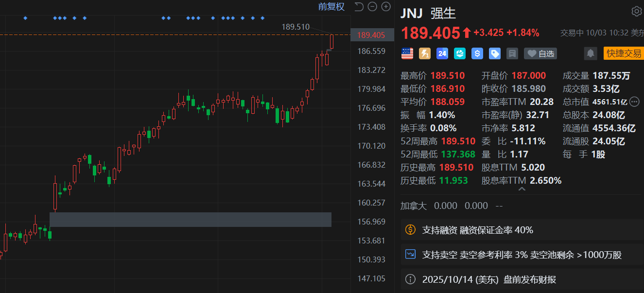644x293 pixels.
Task: Click the leftmost blue event diamond marker
Action: click(25, 18)
